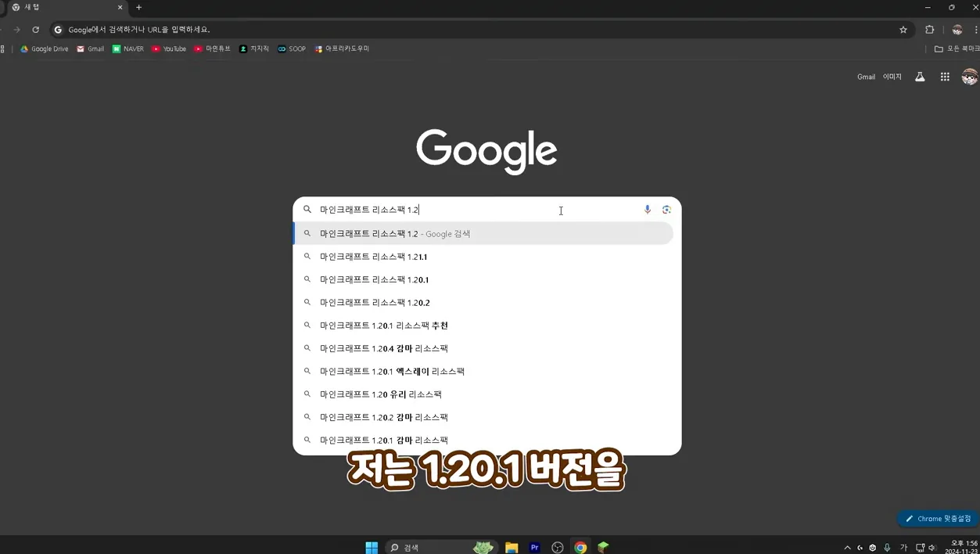Open Premiere Pro from the taskbar
The width and height of the screenshot is (980, 554).
pyautogui.click(x=535, y=548)
